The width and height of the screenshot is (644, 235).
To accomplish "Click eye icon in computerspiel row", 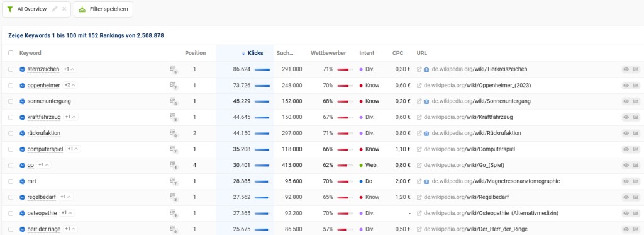I will pyautogui.click(x=626, y=149).
